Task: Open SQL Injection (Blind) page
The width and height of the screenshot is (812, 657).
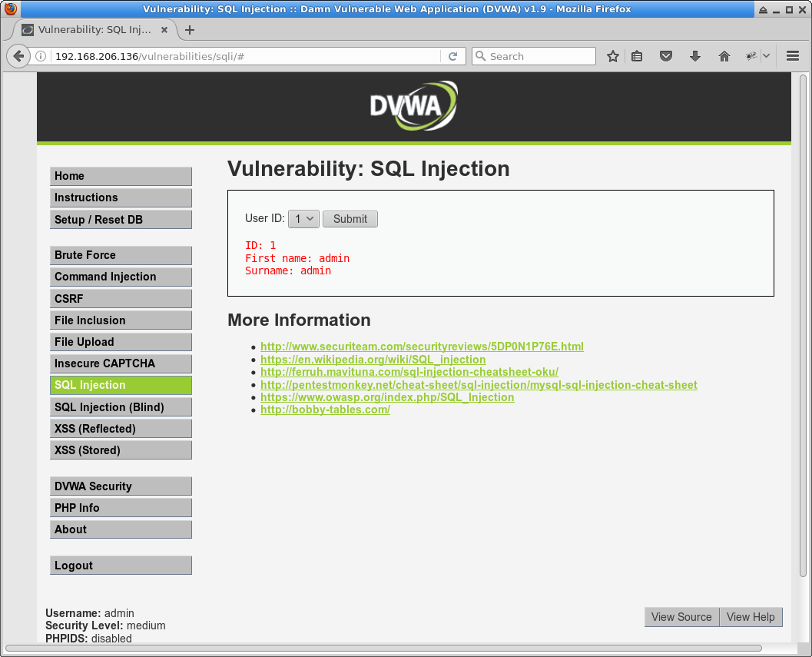Action: [121, 407]
